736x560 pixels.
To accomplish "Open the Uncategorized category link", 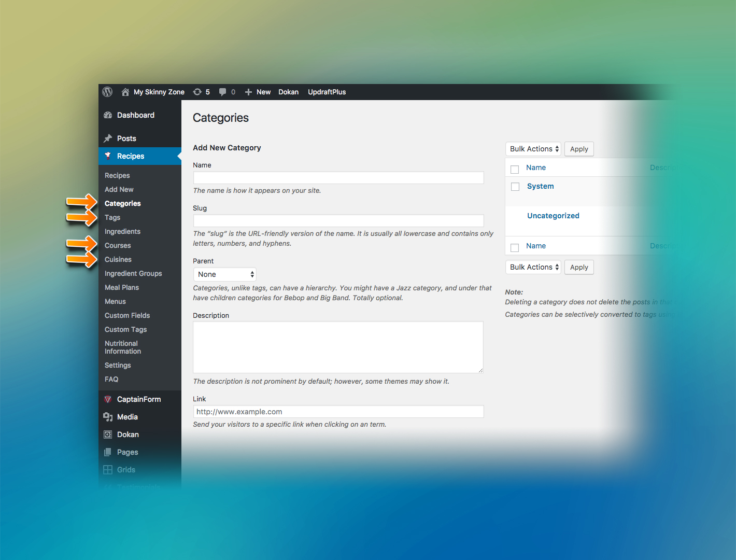I will click(x=553, y=216).
